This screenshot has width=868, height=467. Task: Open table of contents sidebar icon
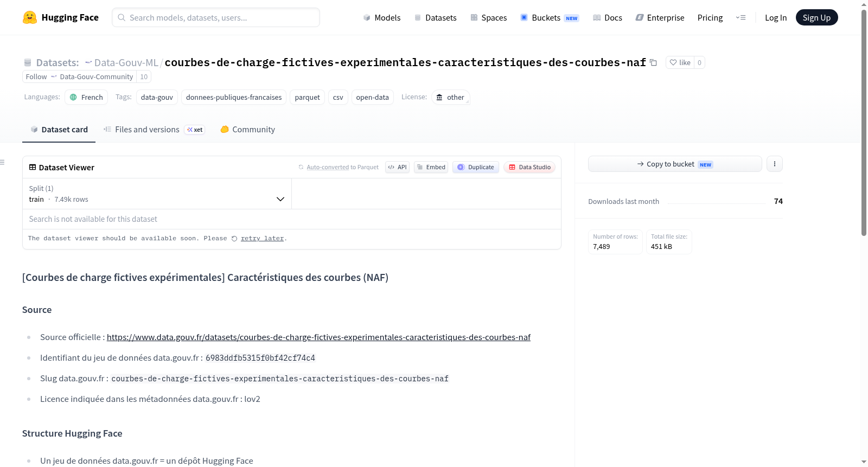pyautogui.click(x=3, y=162)
